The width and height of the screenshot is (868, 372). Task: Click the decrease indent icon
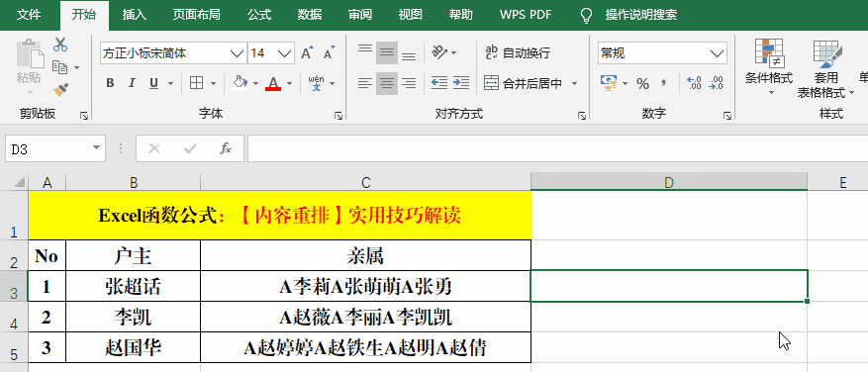tap(439, 83)
